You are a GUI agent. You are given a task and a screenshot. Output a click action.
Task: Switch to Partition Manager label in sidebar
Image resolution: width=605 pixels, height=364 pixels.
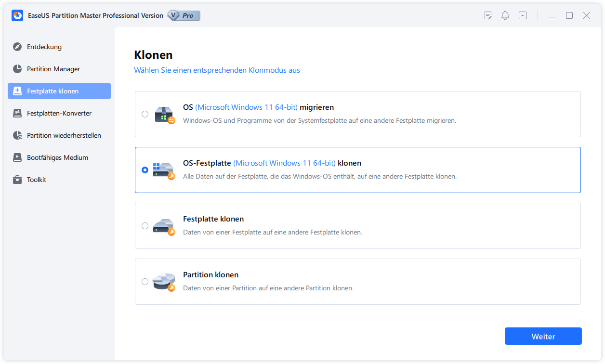click(53, 69)
